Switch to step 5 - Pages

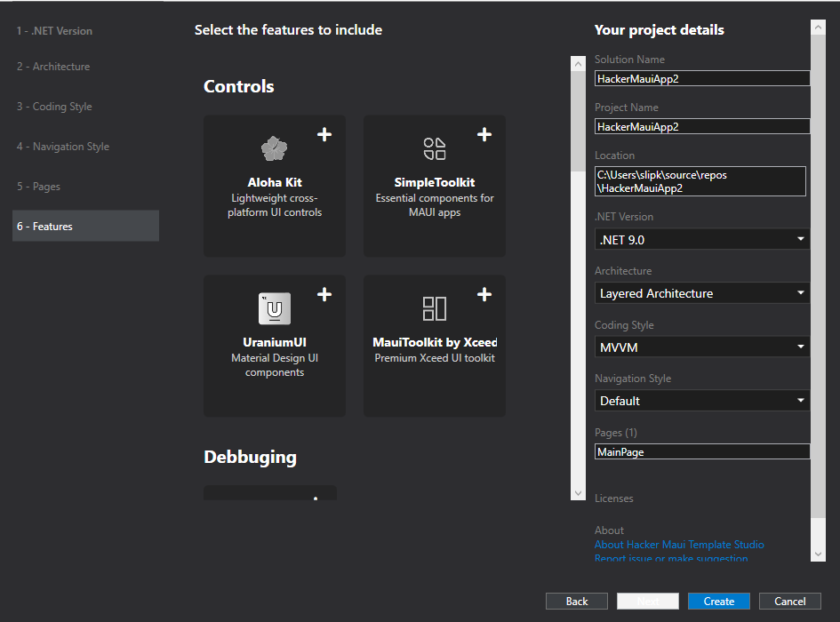(x=38, y=187)
